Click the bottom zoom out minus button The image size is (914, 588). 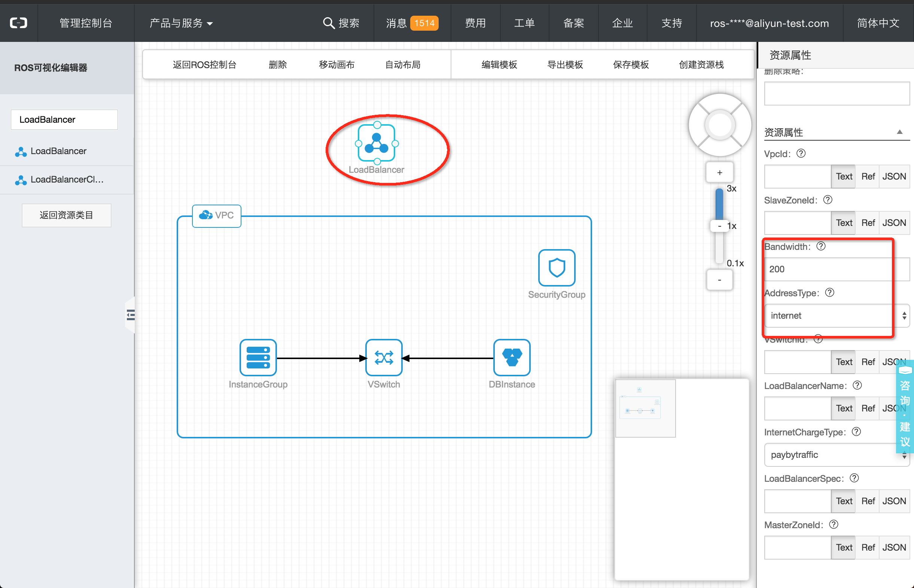click(720, 280)
